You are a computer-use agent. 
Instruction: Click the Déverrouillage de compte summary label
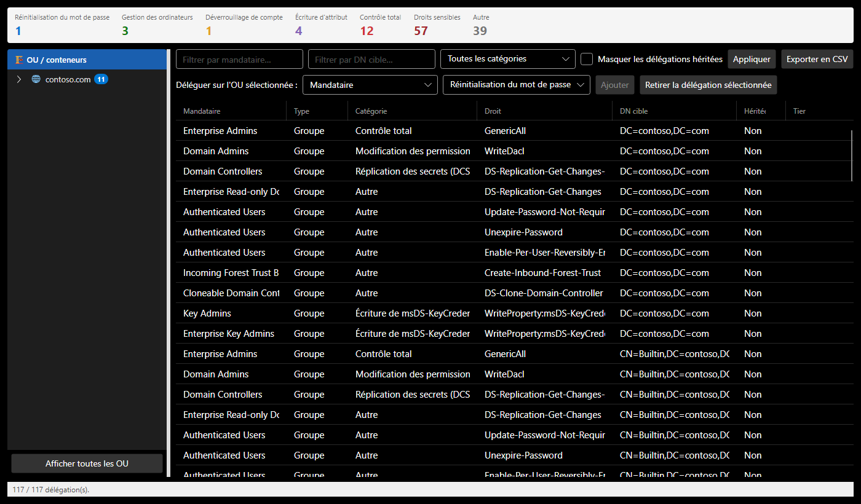click(244, 17)
